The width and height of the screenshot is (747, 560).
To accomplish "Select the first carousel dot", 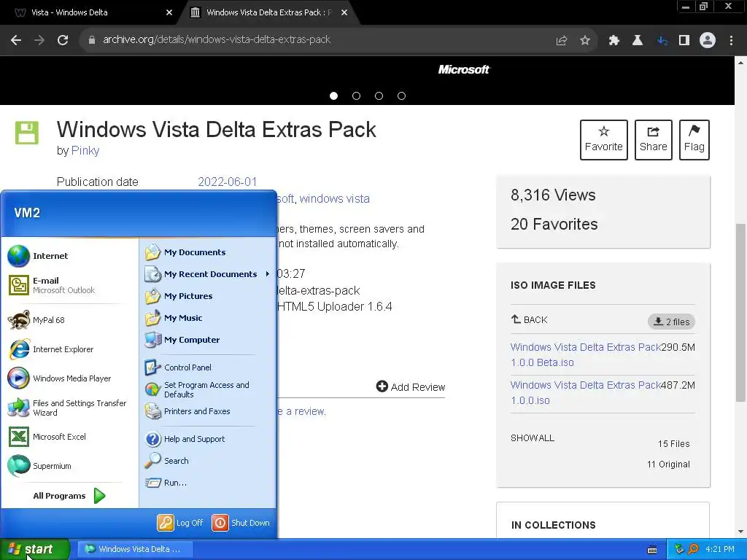I will (333, 96).
